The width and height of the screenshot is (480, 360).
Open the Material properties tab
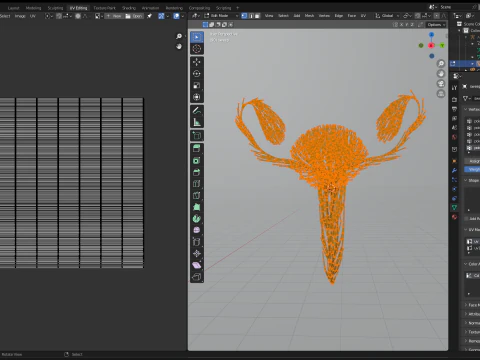(x=454, y=217)
